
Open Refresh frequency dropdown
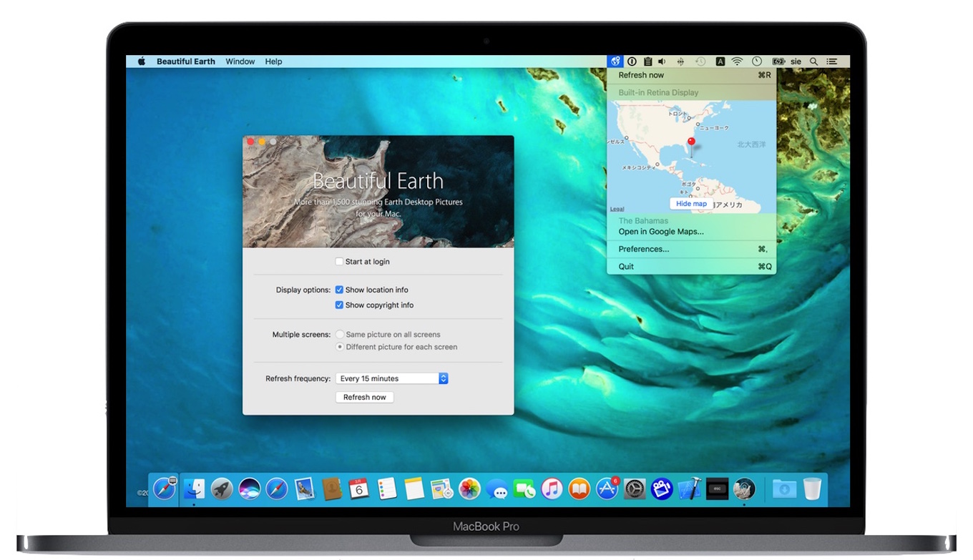392,378
